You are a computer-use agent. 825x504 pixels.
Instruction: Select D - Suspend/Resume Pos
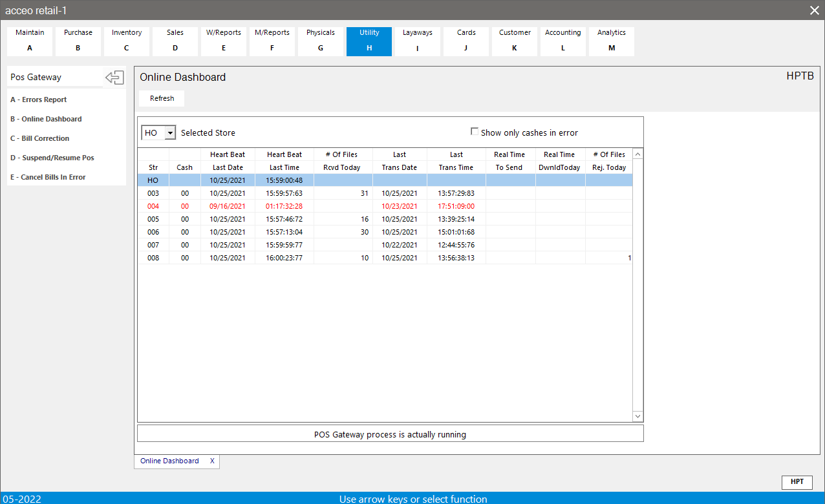[50, 157]
